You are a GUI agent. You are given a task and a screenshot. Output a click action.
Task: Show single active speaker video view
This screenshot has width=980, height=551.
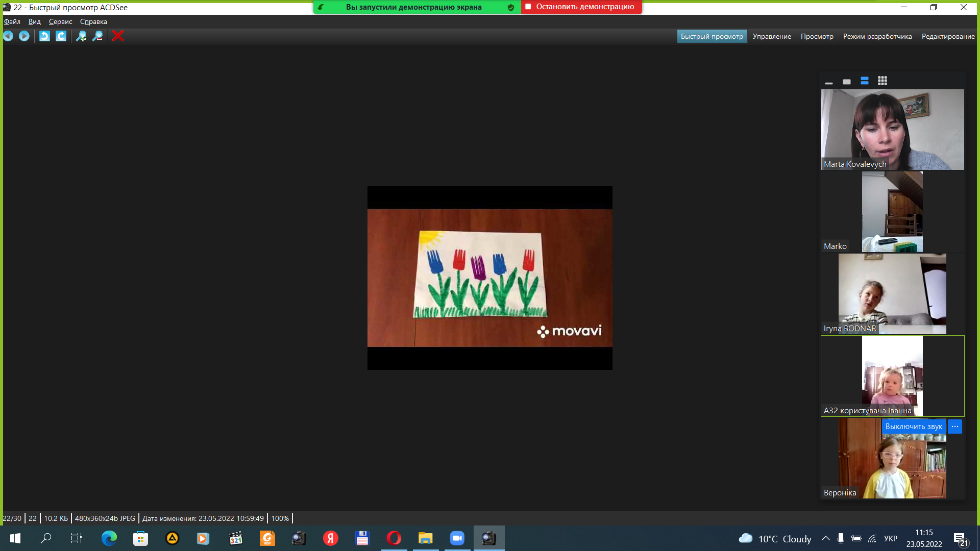point(847,81)
